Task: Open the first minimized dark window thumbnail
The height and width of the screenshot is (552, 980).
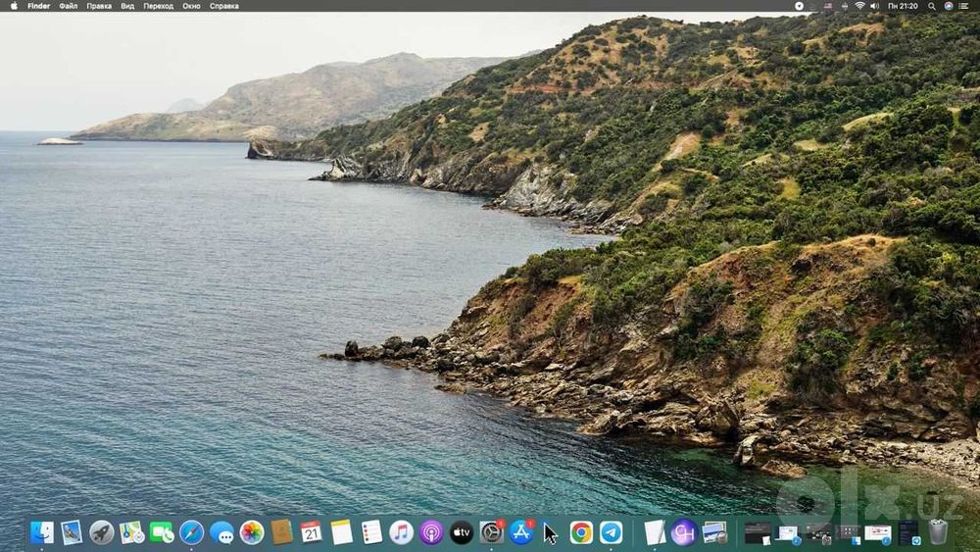Action: [x=758, y=533]
